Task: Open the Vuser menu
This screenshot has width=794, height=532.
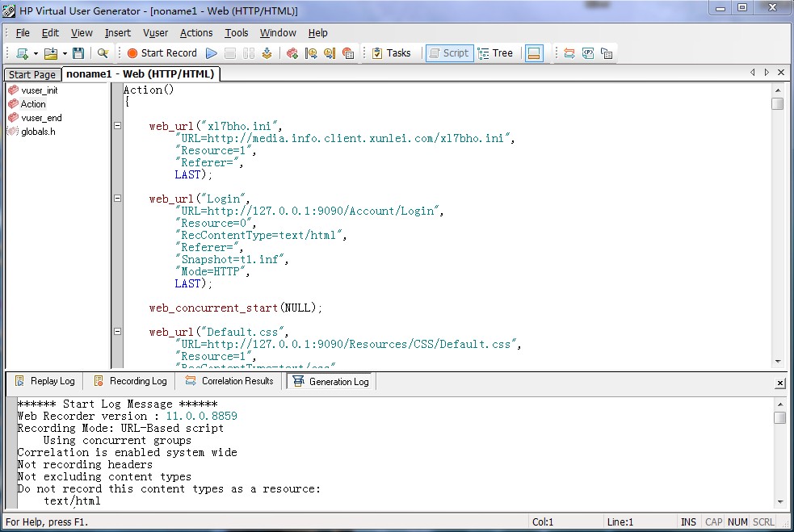Action: tap(155, 33)
